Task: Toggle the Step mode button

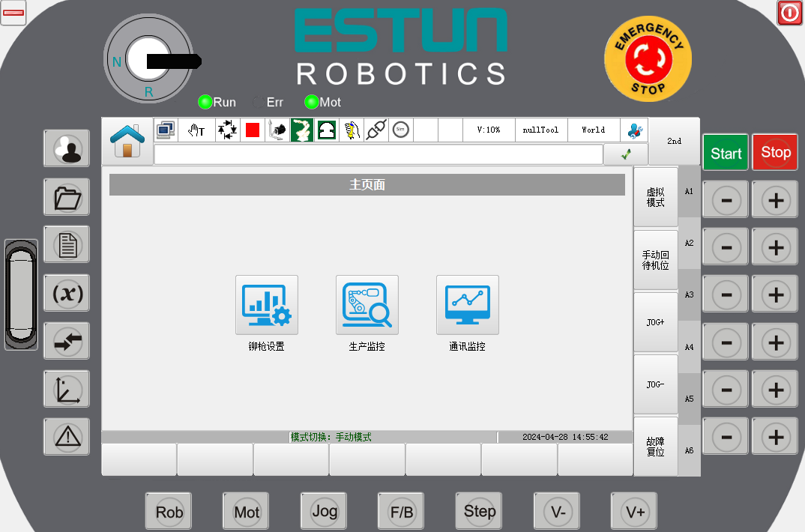Action: (479, 511)
